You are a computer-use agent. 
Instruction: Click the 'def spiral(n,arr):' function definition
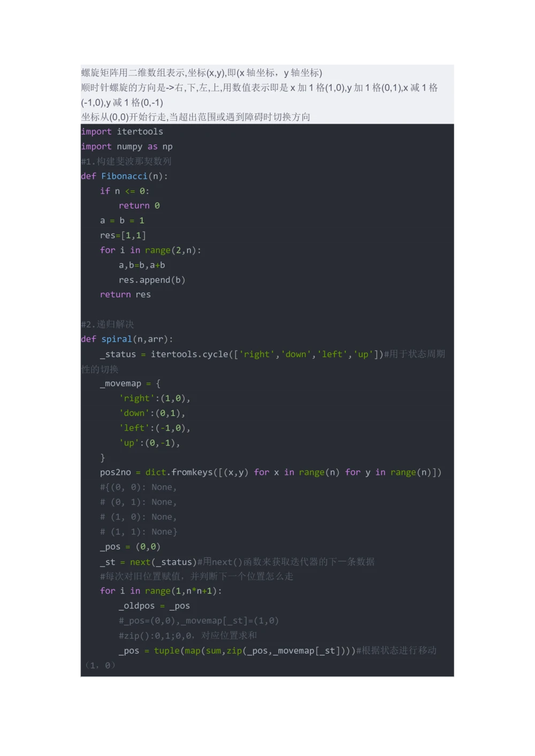[x=127, y=339]
